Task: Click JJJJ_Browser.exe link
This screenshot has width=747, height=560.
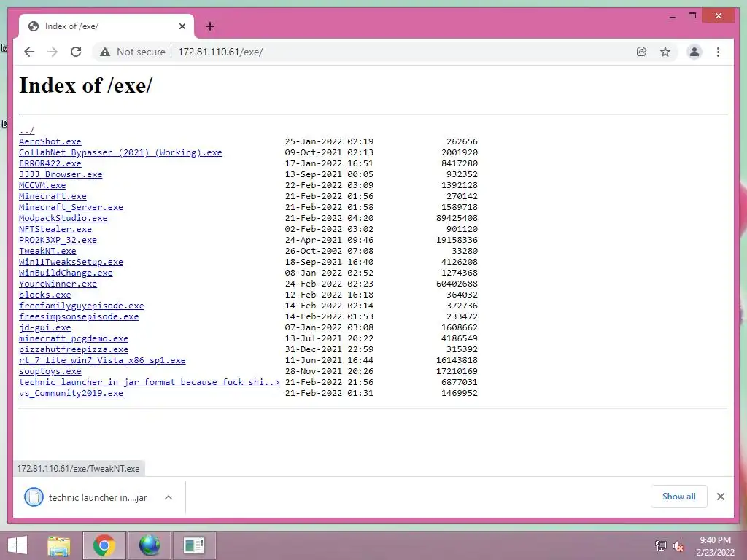Action: click(61, 174)
